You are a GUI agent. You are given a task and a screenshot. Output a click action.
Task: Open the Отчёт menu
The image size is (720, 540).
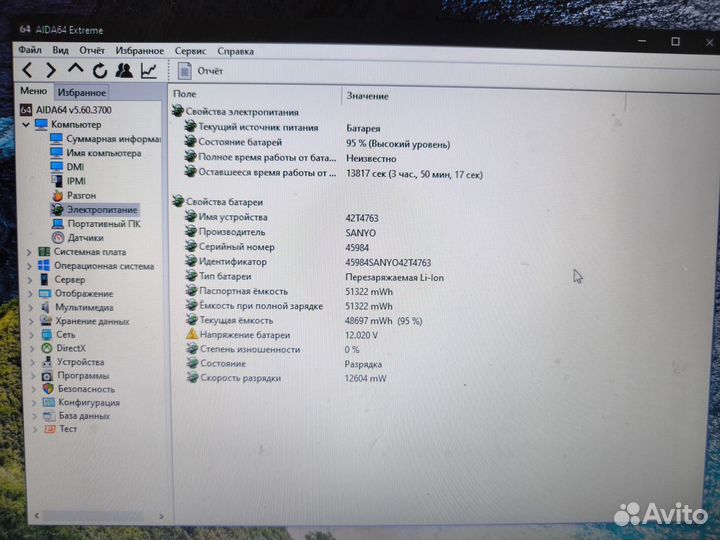pyautogui.click(x=92, y=51)
